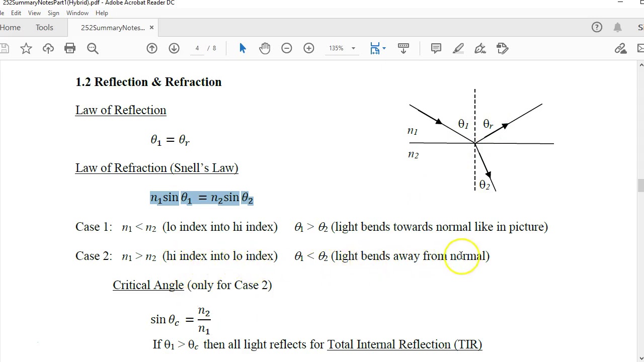The height and width of the screenshot is (362, 644).
Task: Click the vertical scrollbar thumb
Action: click(640, 186)
